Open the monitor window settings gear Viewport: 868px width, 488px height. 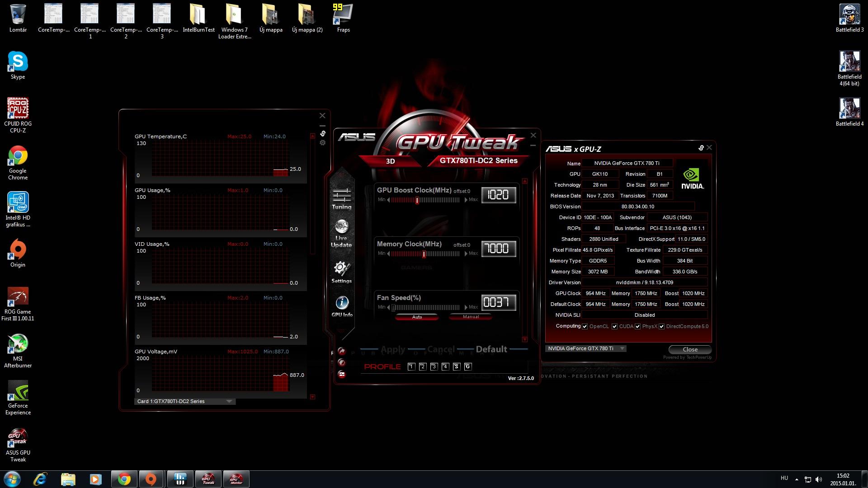click(323, 143)
